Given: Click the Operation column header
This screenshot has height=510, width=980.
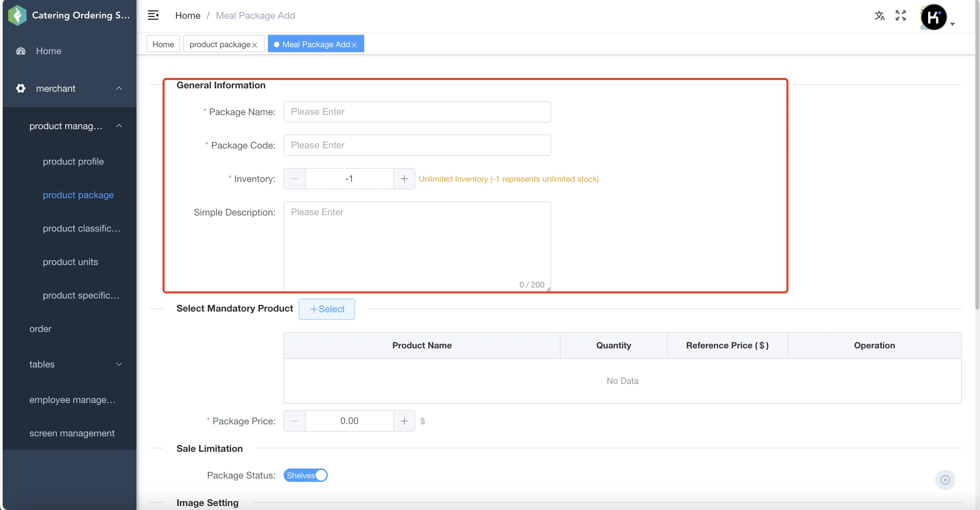Looking at the screenshot, I should (874, 345).
